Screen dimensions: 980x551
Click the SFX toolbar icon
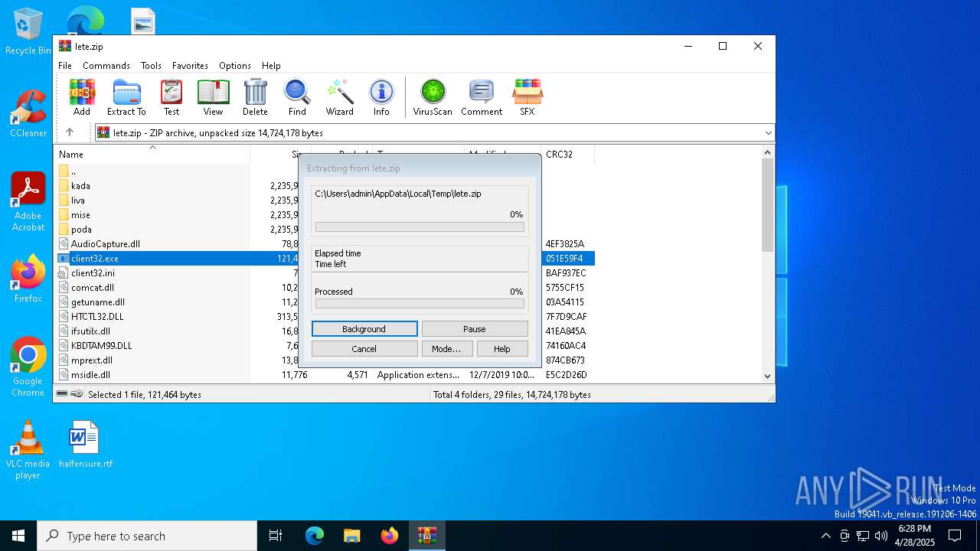[528, 97]
